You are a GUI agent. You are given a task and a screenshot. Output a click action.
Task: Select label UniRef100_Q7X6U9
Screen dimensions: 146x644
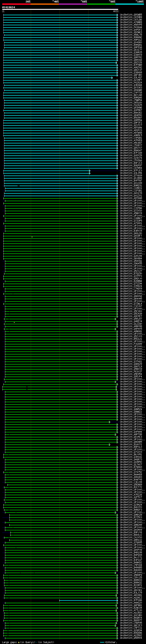tap(131, 176)
